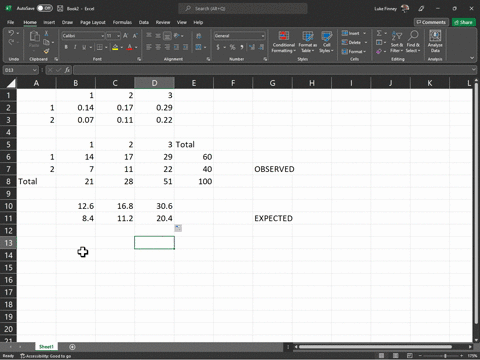Toggle Wrap Text button
Screen dimensions: 480x360
199,36
